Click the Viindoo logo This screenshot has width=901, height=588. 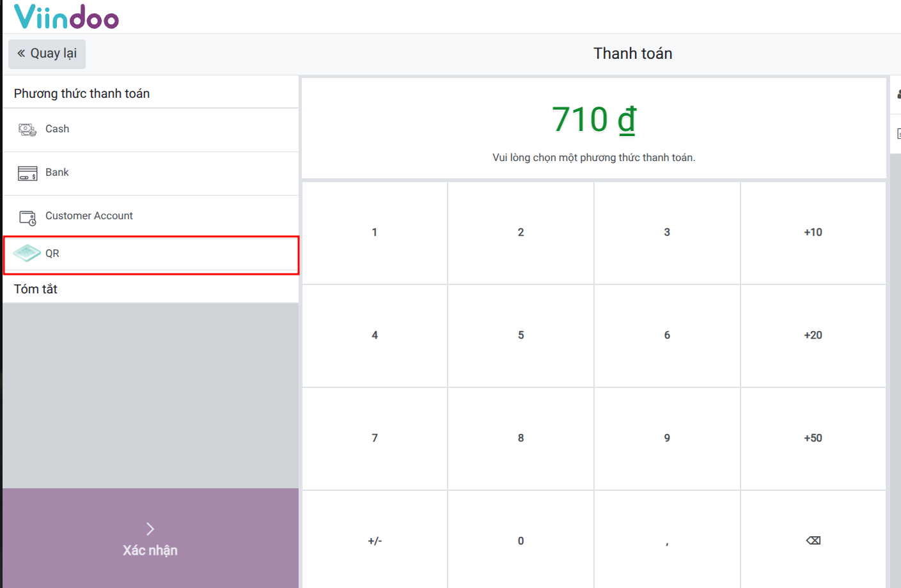tap(67, 17)
